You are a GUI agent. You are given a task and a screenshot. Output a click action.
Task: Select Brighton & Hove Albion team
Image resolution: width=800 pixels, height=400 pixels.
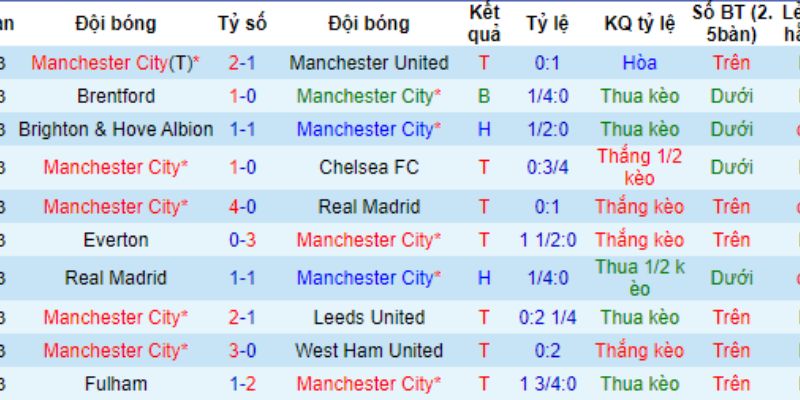point(116,130)
